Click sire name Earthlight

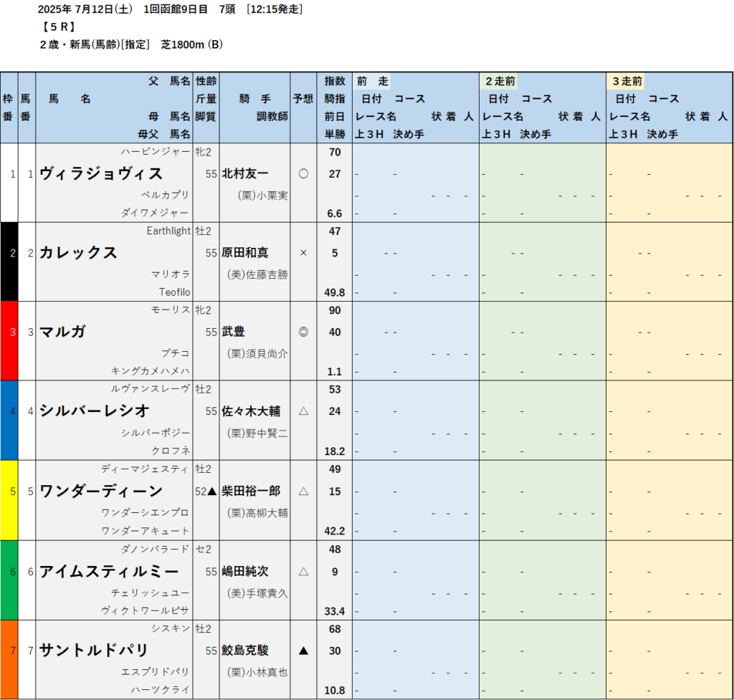[x=168, y=231]
